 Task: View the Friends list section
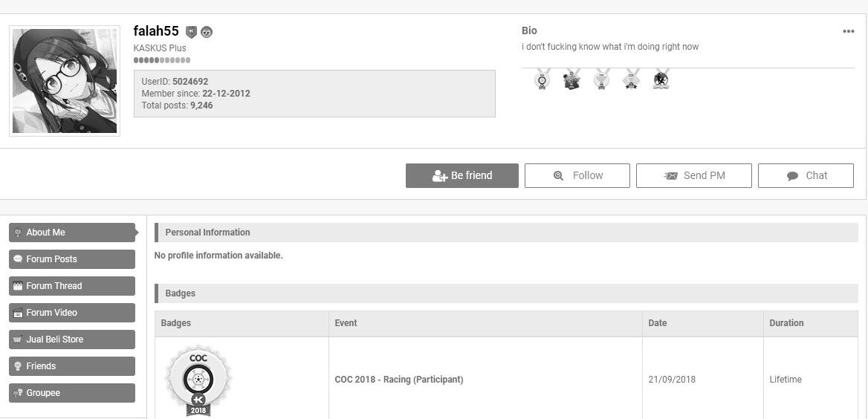[x=71, y=366]
